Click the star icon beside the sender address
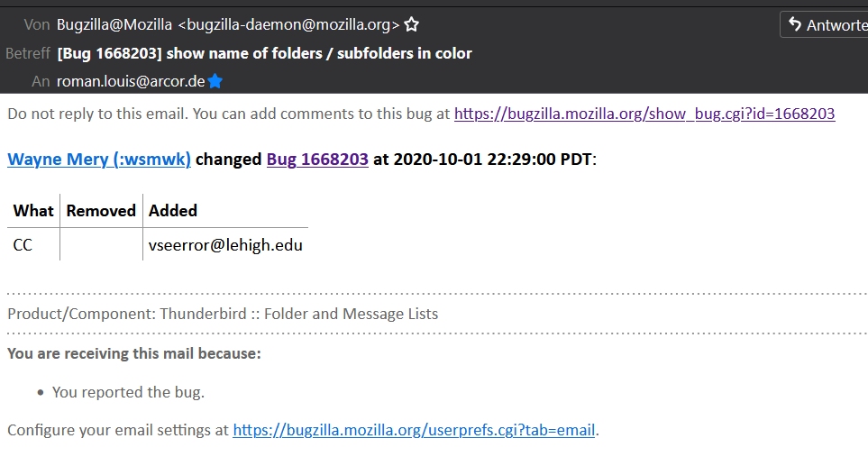The width and height of the screenshot is (868, 475). coord(412,25)
